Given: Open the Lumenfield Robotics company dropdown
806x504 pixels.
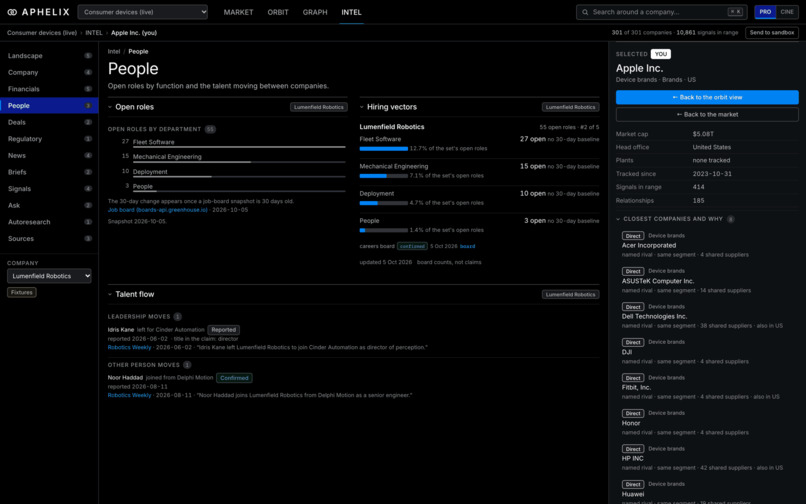Looking at the screenshot, I should [x=49, y=276].
